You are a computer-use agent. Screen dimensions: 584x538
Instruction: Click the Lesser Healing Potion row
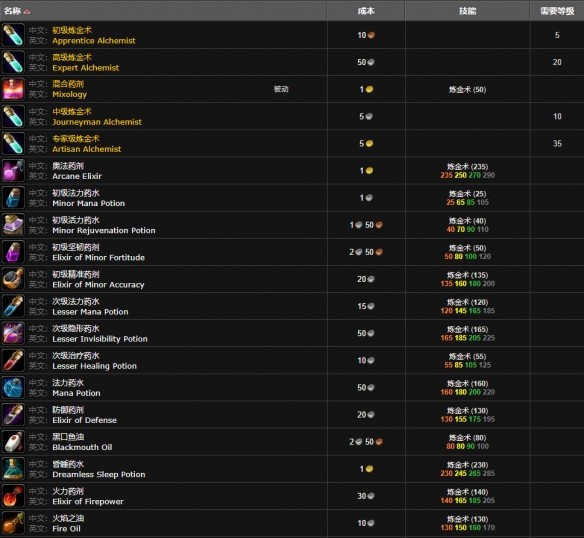pos(292,360)
